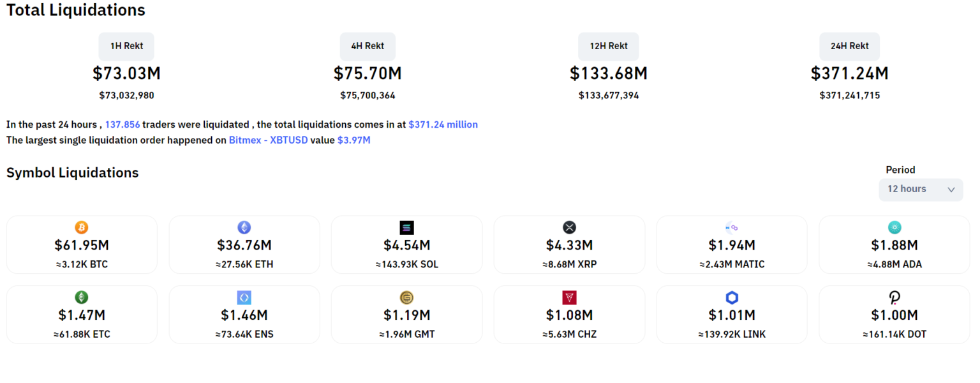Click the Cardano ADA icon
This screenshot has width=980, height=383.
[x=895, y=227]
